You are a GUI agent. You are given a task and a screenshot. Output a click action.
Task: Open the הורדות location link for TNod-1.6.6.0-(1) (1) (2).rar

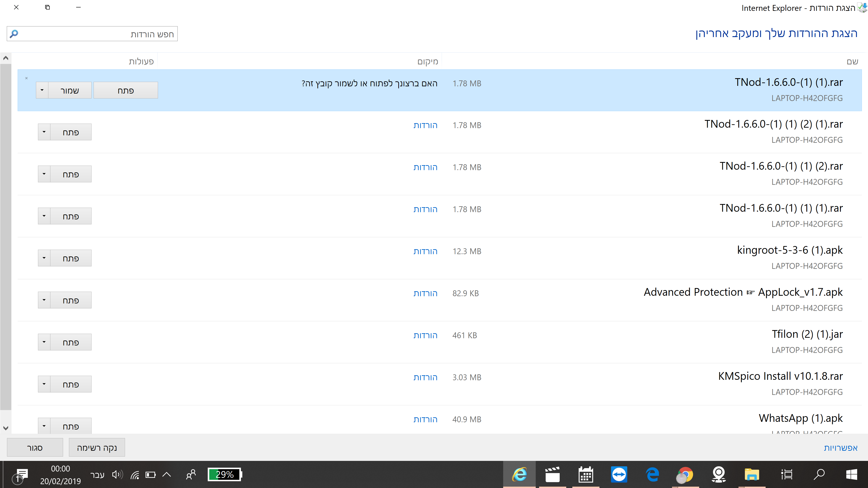tap(425, 167)
